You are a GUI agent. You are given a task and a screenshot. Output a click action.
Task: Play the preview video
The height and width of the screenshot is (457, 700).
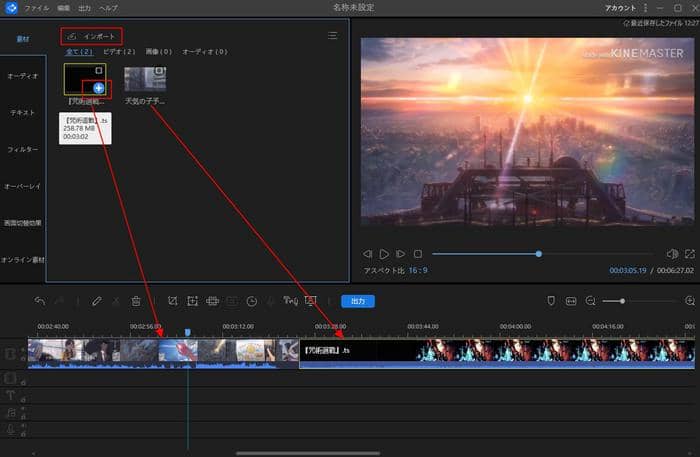tap(384, 254)
